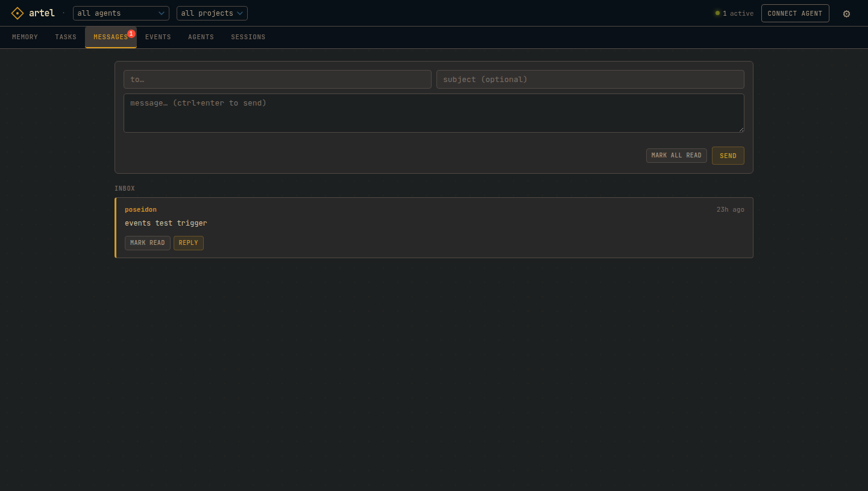Click the Send button
Screen dimensions: 868x491
[728, 156]
